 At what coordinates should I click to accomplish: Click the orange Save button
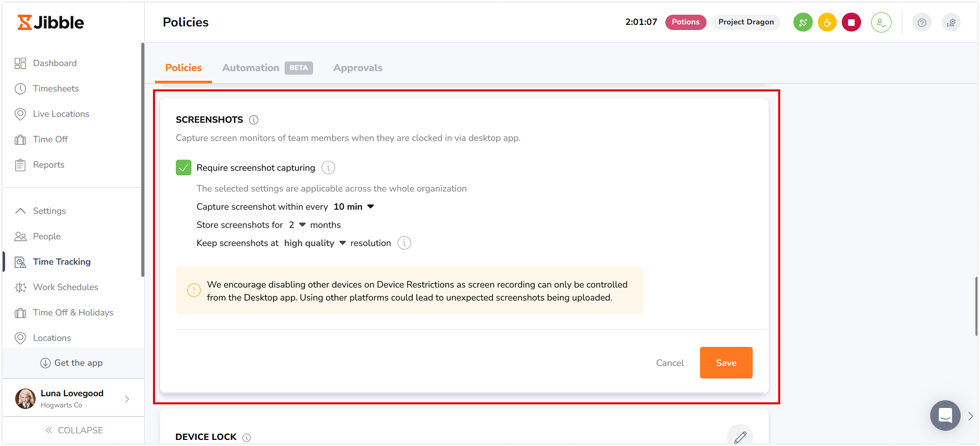point(726,363)
